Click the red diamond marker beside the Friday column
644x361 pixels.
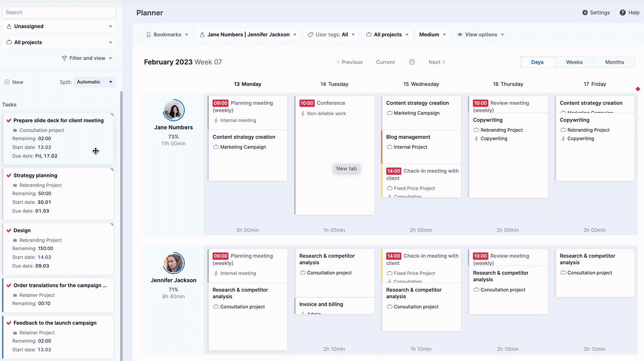tap(638, 89)
